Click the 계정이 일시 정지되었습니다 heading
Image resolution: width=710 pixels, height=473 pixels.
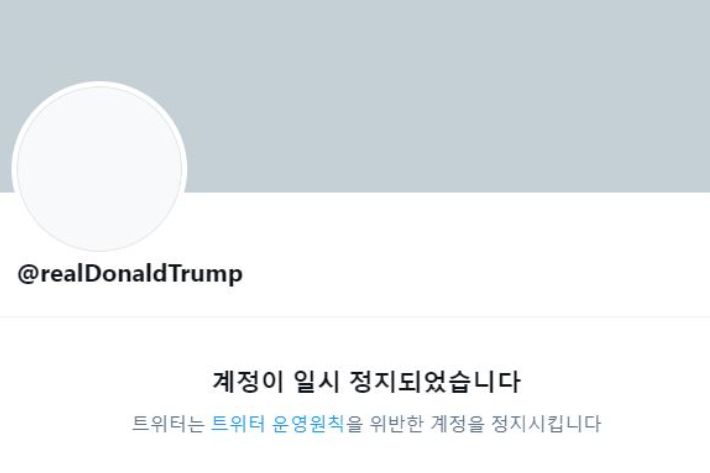tap(366, 382)
